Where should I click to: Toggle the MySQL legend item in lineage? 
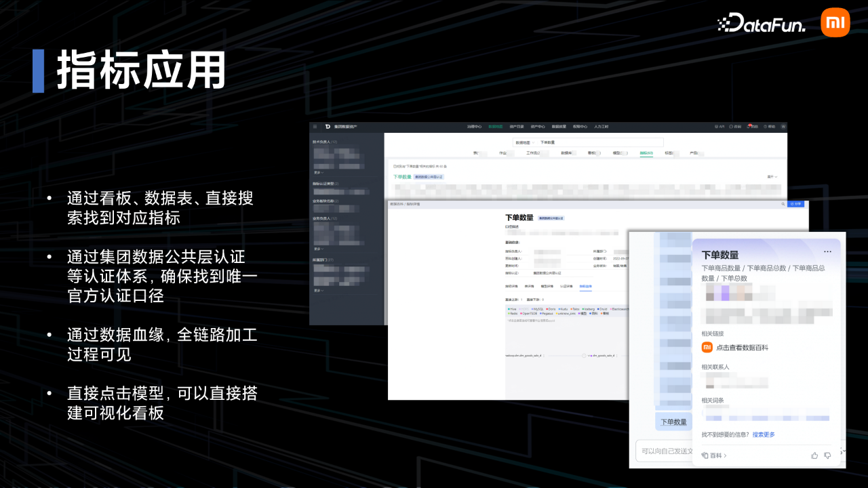pyautogui.click(x=538, y=308)
